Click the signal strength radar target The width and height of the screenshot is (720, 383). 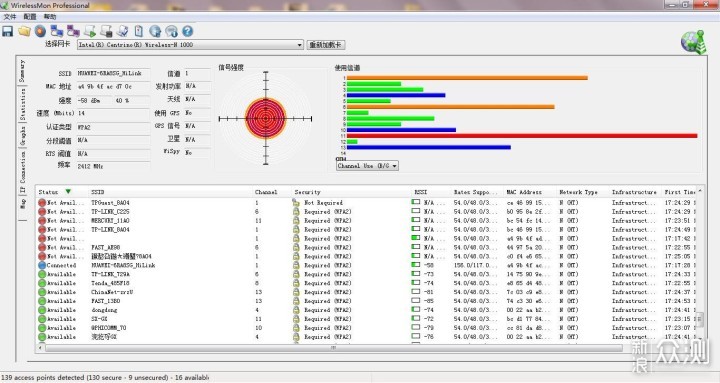point(265,118)
